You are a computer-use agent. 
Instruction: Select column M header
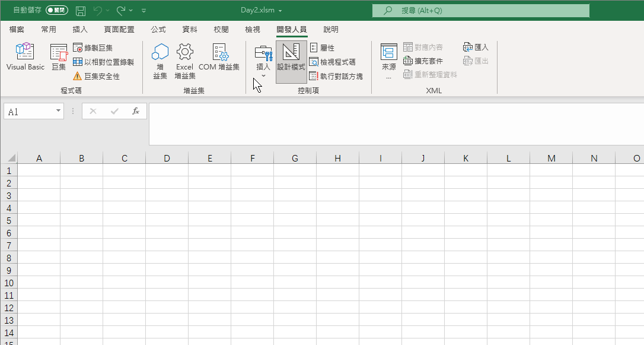coord(551,159)
